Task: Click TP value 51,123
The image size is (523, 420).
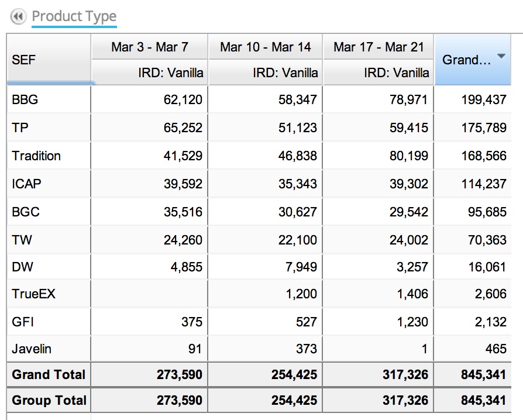Action: [x=298, y=128]
